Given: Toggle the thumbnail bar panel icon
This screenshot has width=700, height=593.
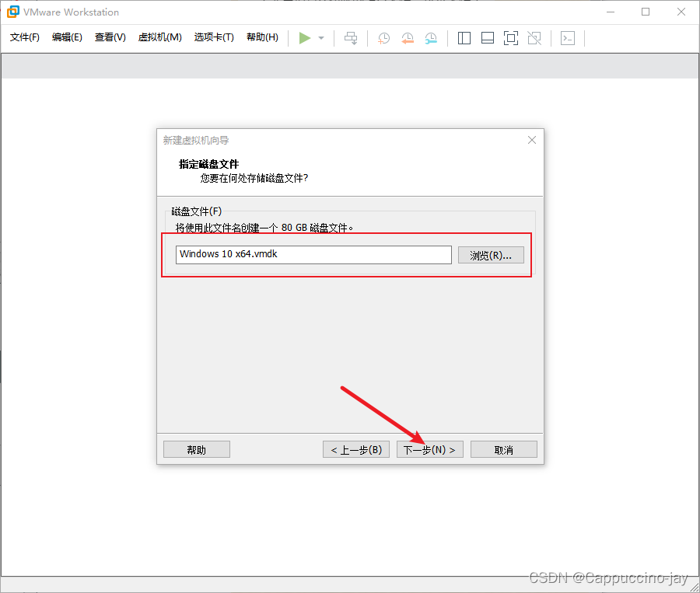Looking at the screenshot, I should (488, 38).
